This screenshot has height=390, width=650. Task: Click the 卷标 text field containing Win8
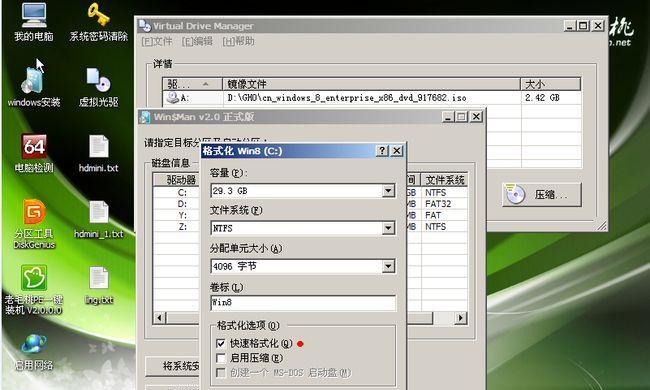303,303
